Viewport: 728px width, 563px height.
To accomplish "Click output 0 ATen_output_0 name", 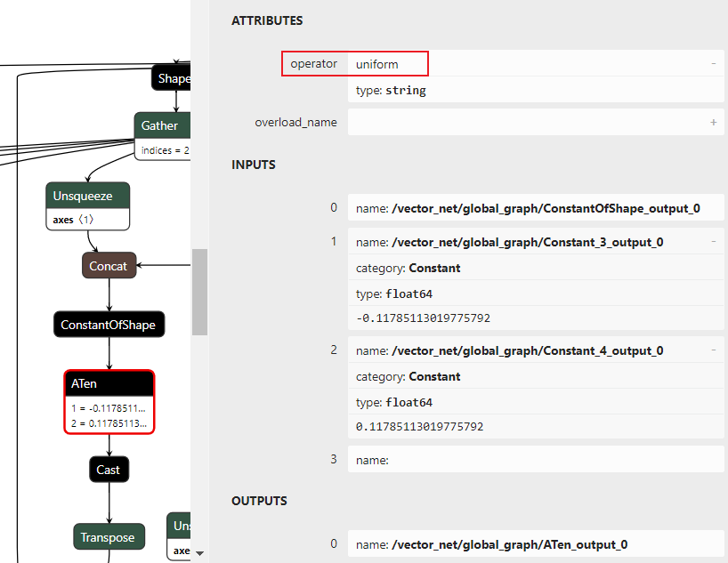I will [536, 544].
